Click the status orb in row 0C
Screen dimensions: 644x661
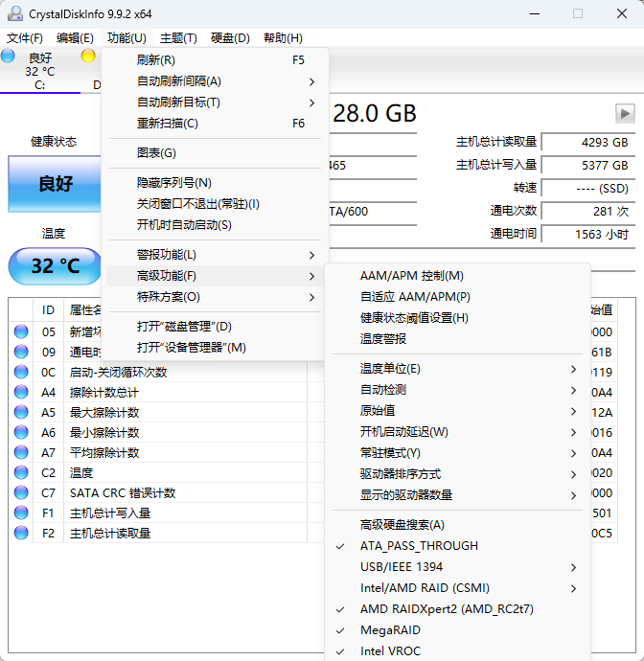pos(21,372)
